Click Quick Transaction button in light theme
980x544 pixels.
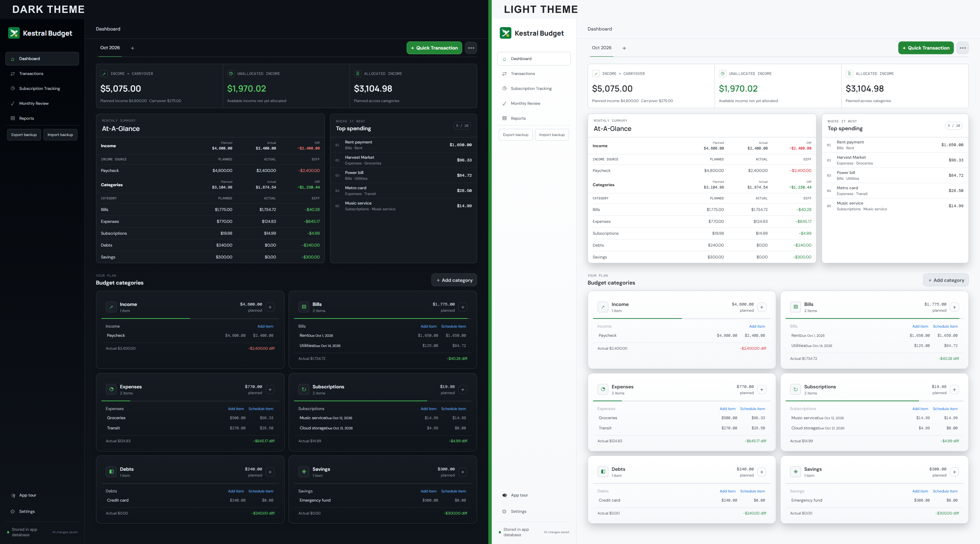click(926, 48)
